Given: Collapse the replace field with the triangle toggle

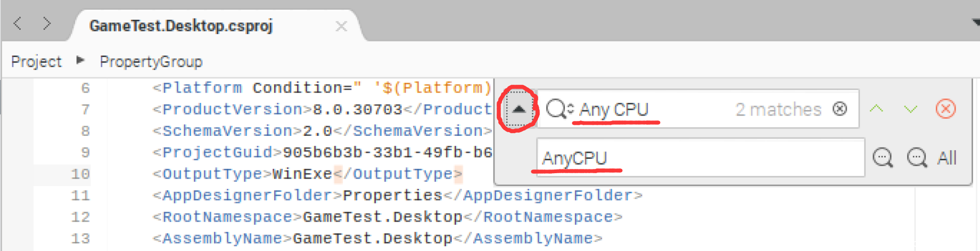Looking at the screenshot, I should (x=518, y=109).
